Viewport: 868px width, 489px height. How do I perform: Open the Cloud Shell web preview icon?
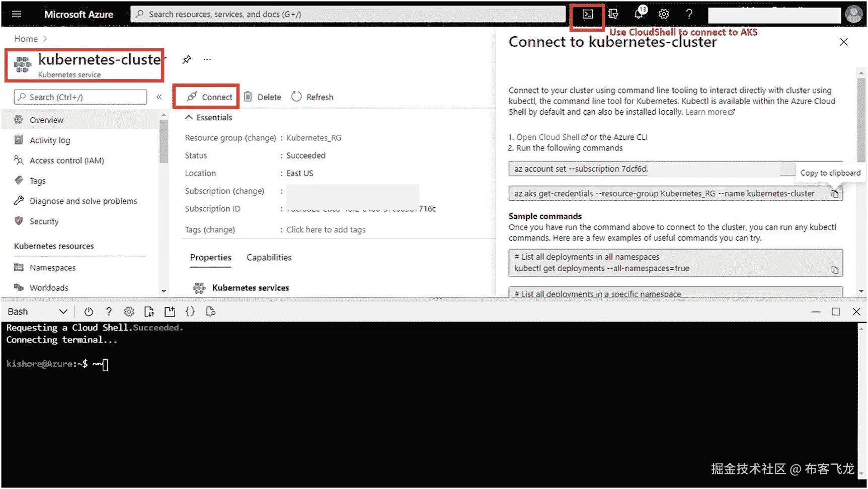tap(211, 312)
